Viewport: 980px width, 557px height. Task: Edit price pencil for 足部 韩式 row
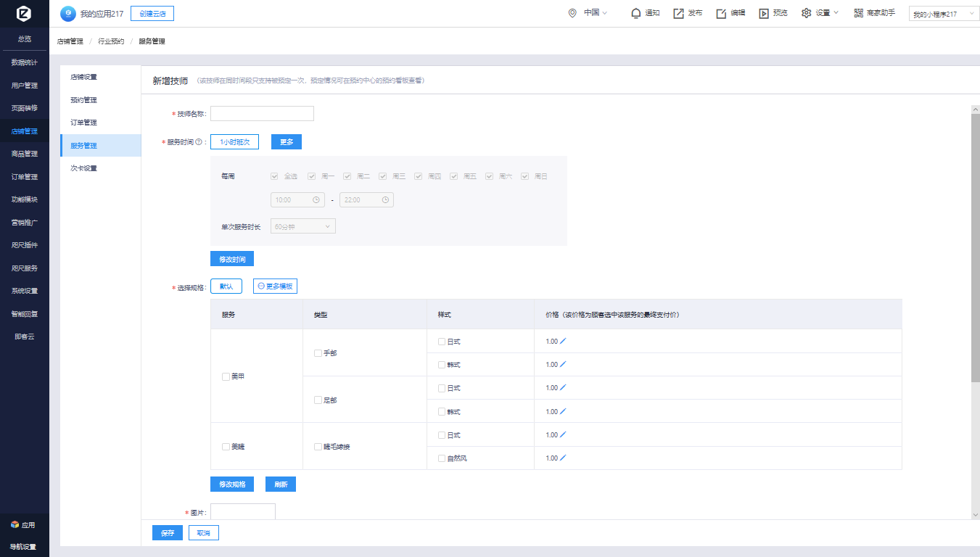point(563,411)
